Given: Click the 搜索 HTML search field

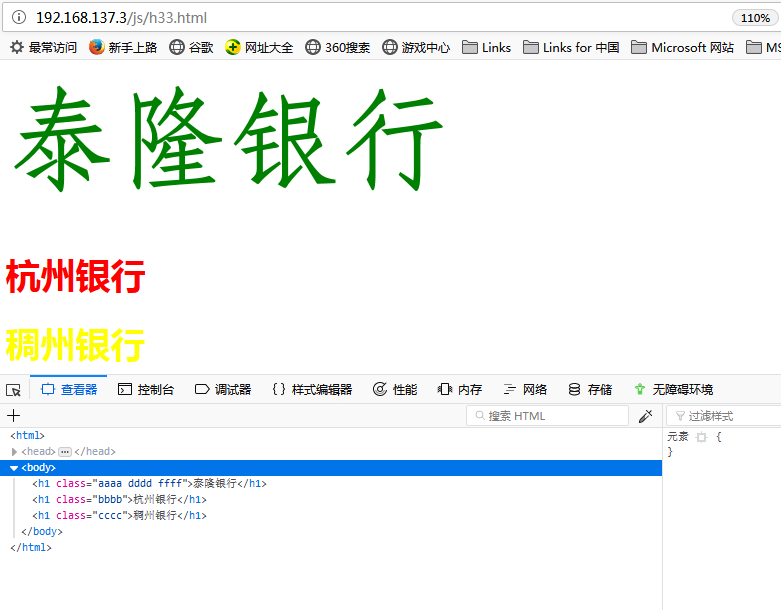Looking at the screenshot, I should tap(547, 416).
